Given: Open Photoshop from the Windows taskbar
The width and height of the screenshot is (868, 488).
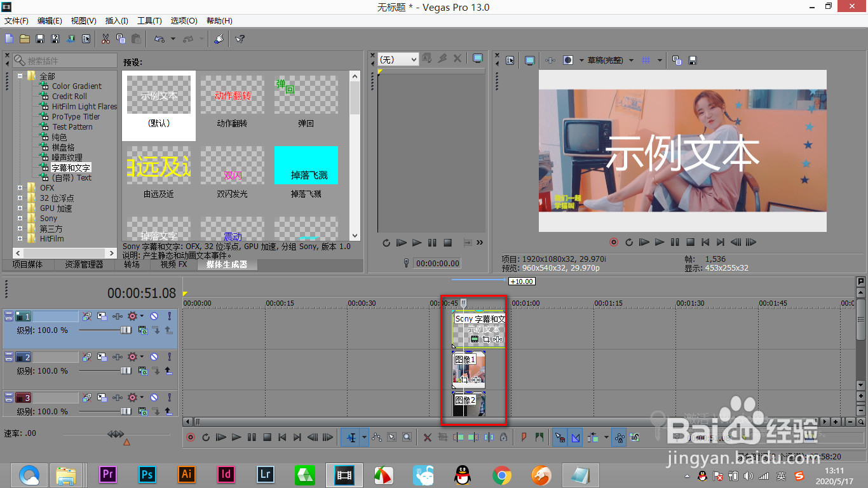Looking at the screenshot, I should (x=147, y=475).
